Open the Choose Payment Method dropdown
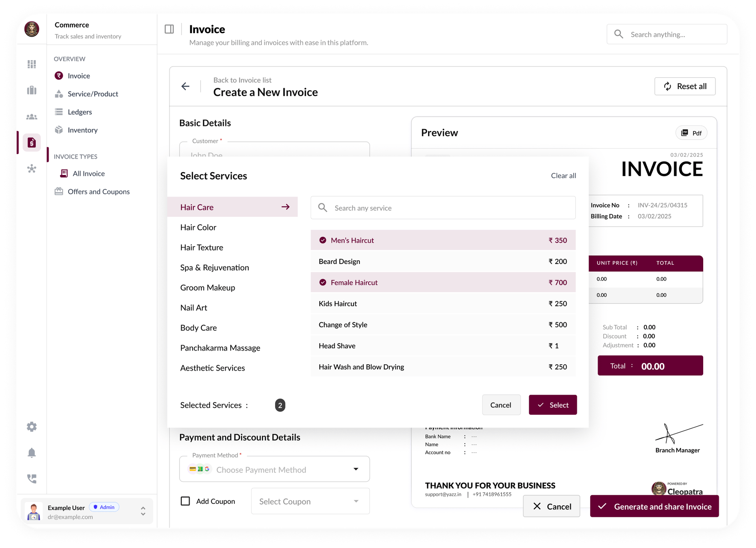Image resolution: width=756 pixels, height=548 pixels. coord(274,469)
